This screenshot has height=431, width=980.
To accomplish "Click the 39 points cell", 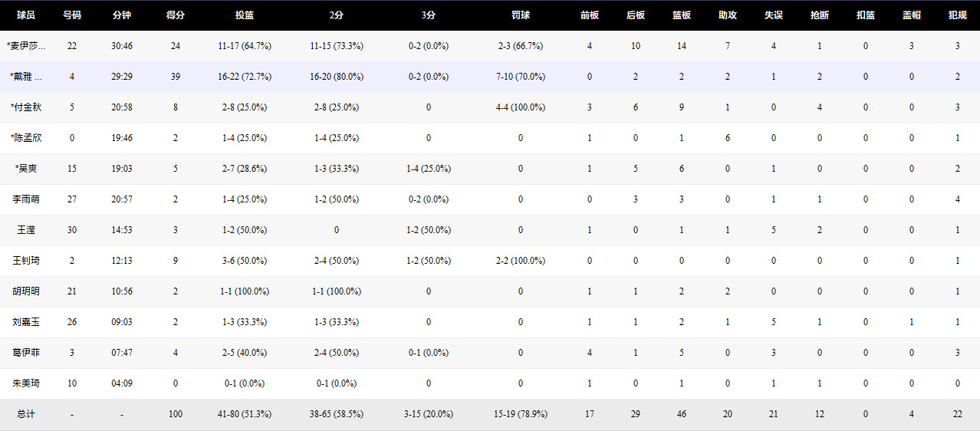I will coord(176,77).
